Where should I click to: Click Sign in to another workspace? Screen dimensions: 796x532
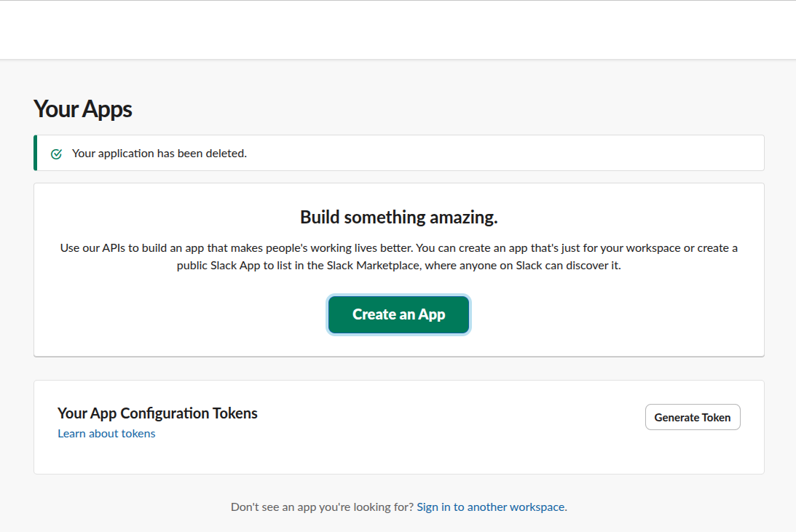491,507
